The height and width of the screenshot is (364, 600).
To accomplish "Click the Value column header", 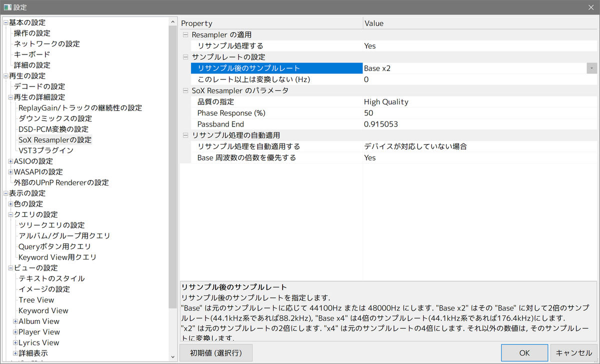I will tap(480, 23).
